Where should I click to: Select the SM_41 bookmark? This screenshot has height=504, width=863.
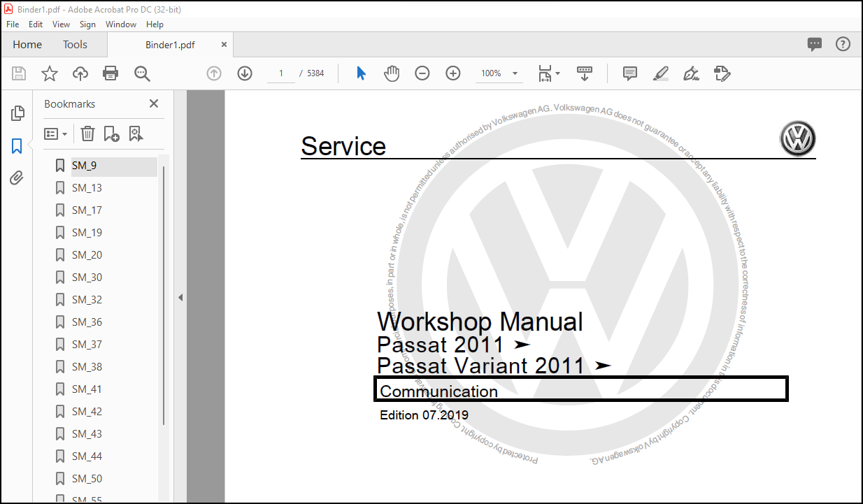click(87, 389)
